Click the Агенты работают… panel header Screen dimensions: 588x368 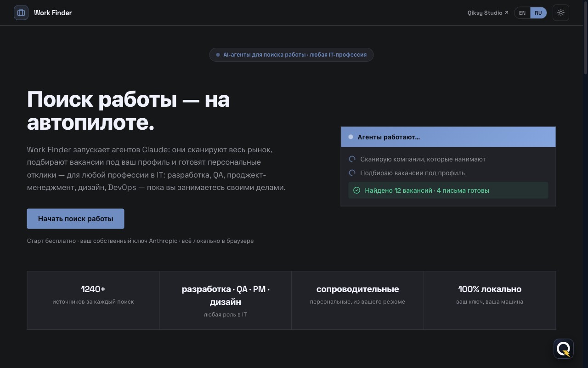[x=448, y=137]
